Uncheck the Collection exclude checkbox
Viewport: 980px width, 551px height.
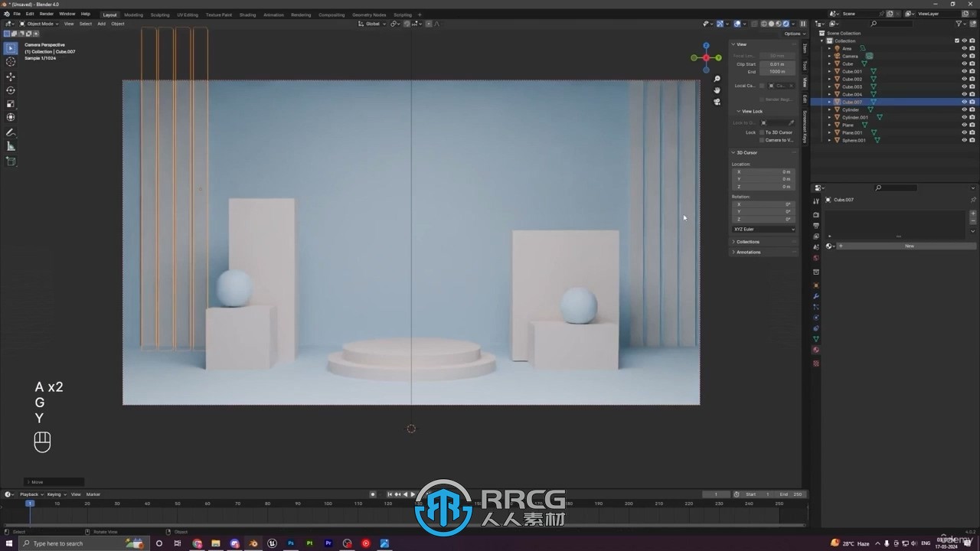click(x=956, y=41)
